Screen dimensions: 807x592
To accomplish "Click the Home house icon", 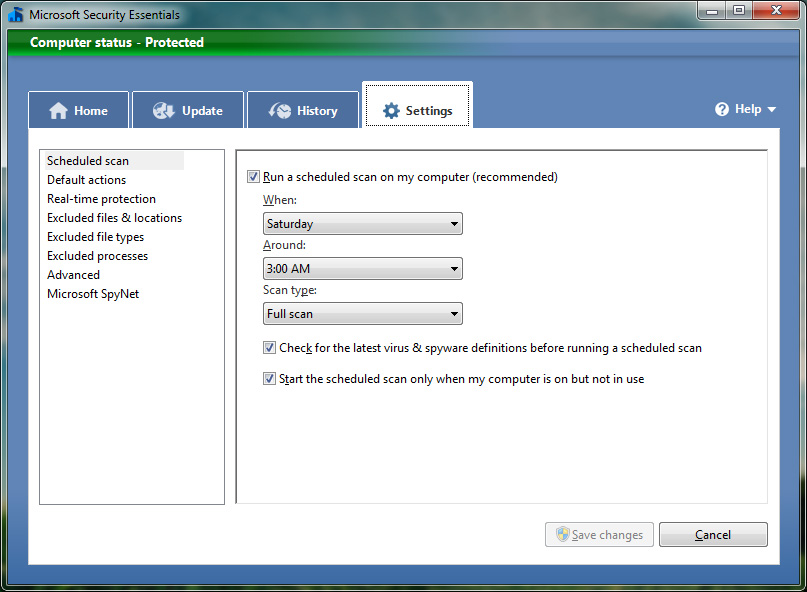I will [x=58, y=111].
